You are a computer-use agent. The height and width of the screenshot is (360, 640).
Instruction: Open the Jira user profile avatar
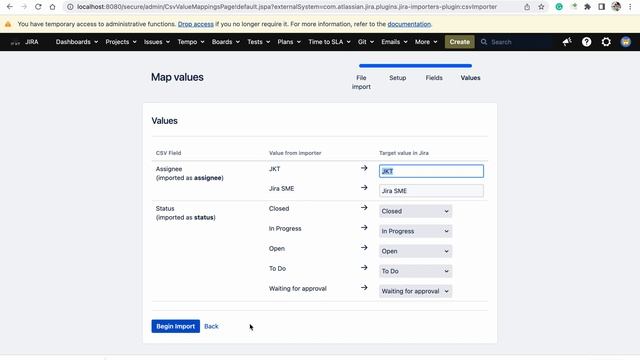(626, 42)
